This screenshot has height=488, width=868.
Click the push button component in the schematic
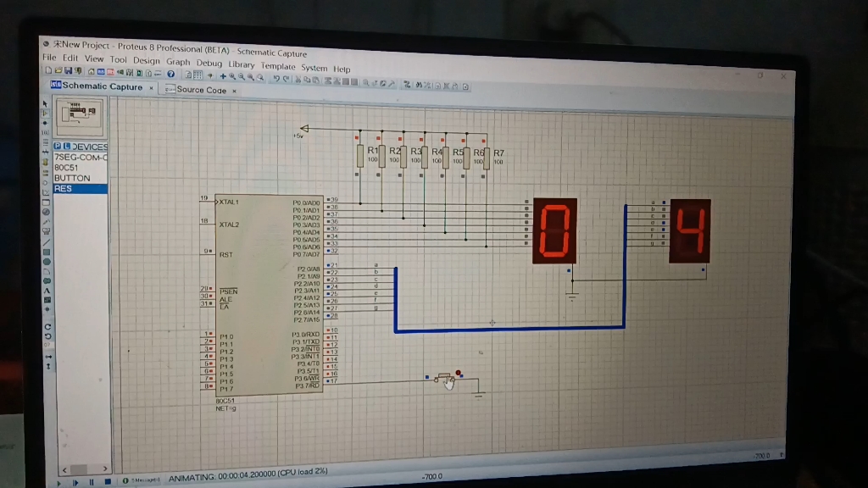tap(444, 378)
